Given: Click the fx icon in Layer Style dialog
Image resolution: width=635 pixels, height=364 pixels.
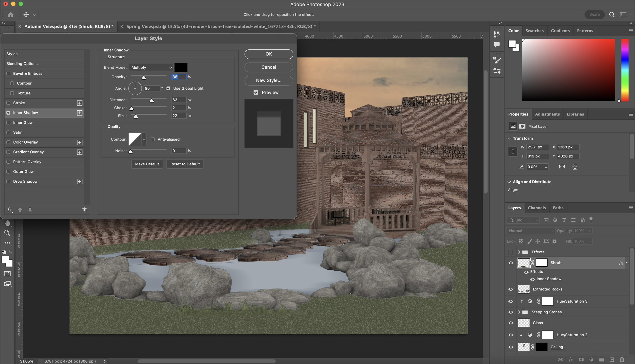Looking at the screenshot, I should (x=10, y=210).
